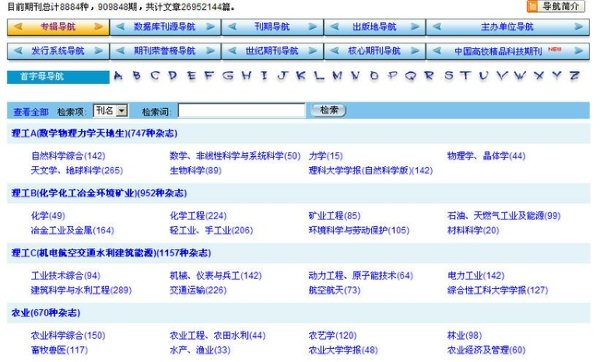Click left arrow on 发行系统导航 tab

(x=18, y=51)
